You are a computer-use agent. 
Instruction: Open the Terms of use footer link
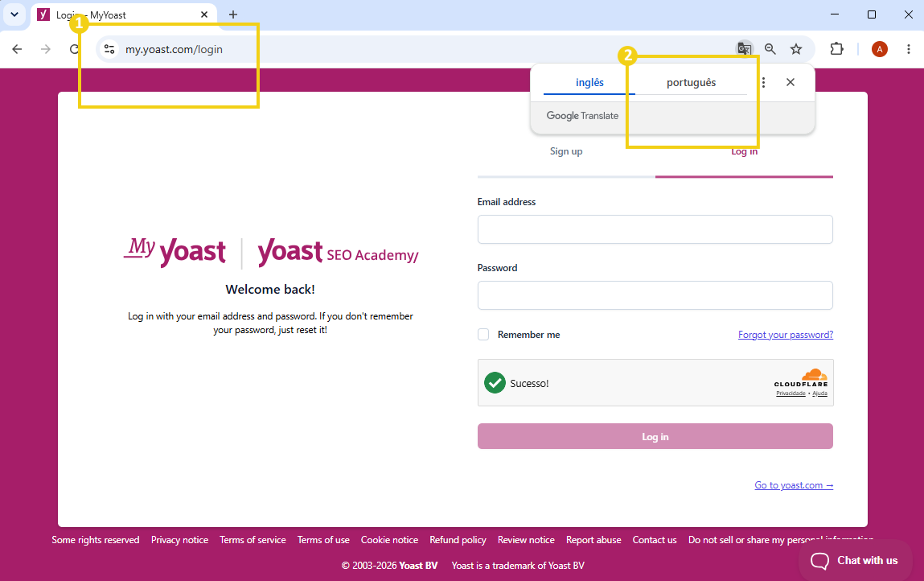click(x=323, y=540)
